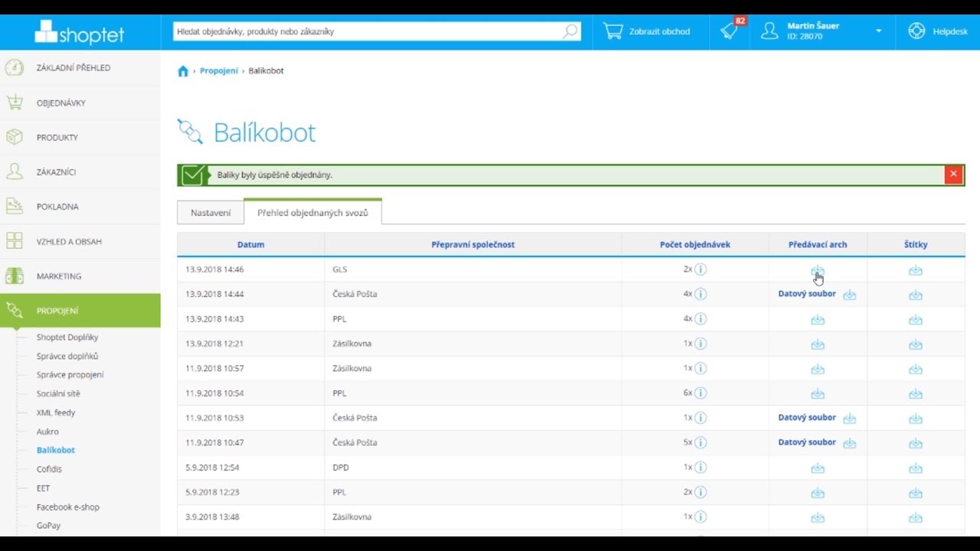Collapse the Propojení sidebar section
Viewport: 980px width, 551px height.
pos(80,311)
